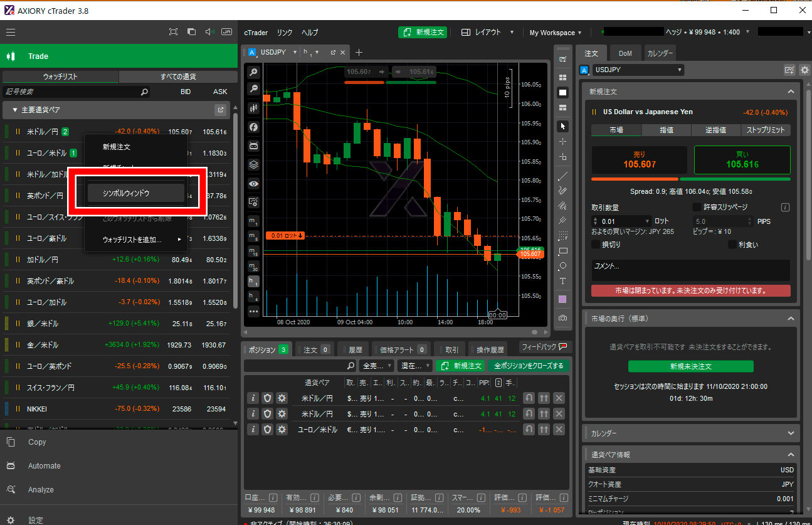Viewport: 812px width, 525px height.
Task: Select the 指値 limit order type
Action: click(x=666, y=130)
